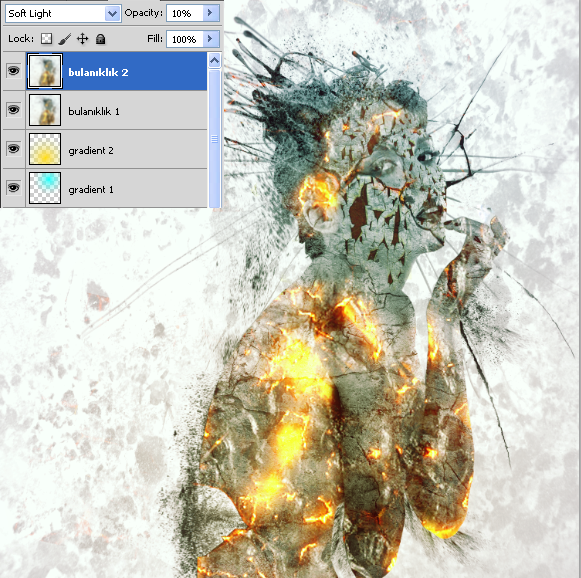This screenshot has height=578, width=581.
Task: Click the gradient 2 layer thumbnail
Action: [x=45, y=149]
